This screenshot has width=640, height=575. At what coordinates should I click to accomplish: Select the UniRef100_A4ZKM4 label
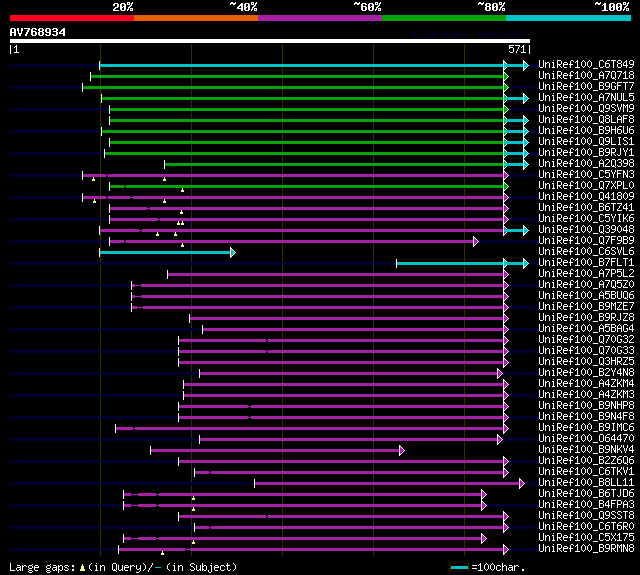pyautogui.click(x=586, y=384)
